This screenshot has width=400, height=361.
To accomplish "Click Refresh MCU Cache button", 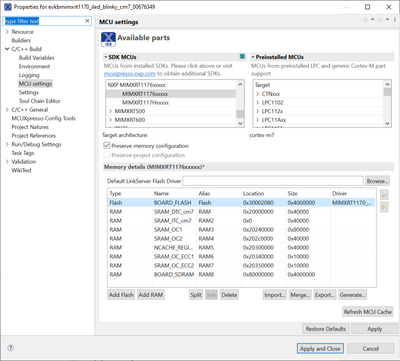I will coord(368,312).
